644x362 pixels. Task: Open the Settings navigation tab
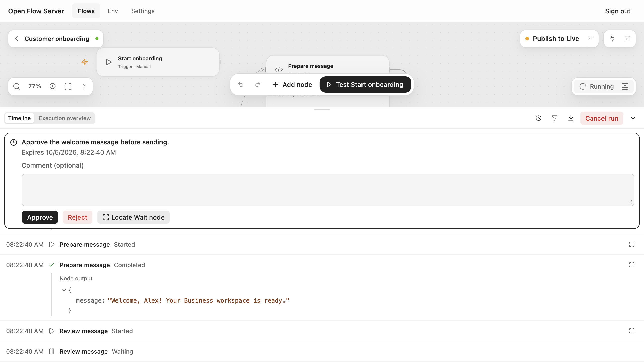[x=143, y=11]
